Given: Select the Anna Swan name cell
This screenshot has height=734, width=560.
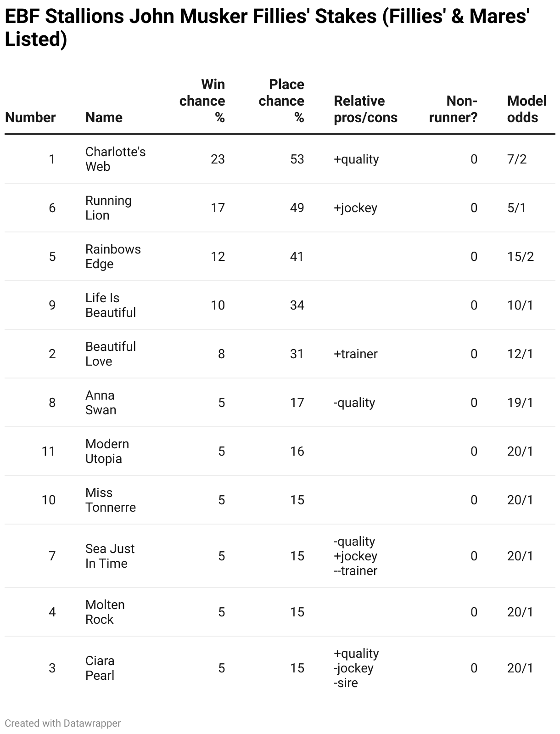Looking at the screenshot, I should click(x=101, y=402).
